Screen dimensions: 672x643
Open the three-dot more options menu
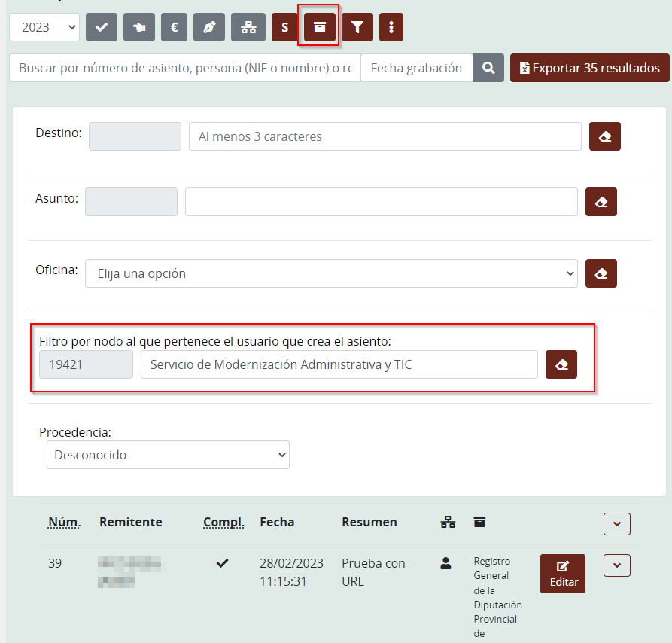pyautogui.click(x=391, y=27)
